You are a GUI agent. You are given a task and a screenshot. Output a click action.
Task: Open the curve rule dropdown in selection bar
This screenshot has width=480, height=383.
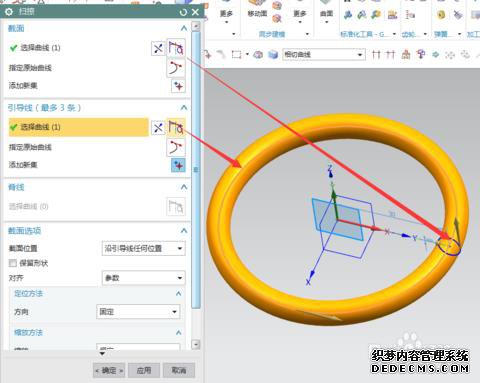324,54
